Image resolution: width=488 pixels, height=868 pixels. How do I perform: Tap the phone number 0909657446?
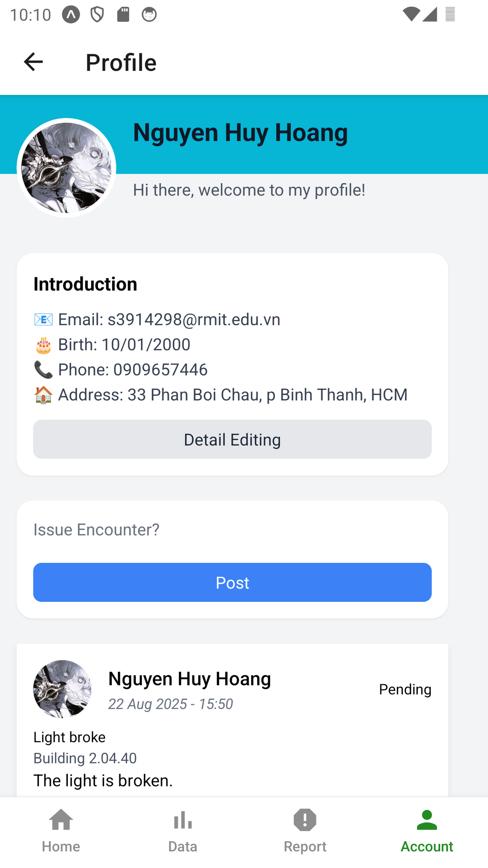click(160, 370)
